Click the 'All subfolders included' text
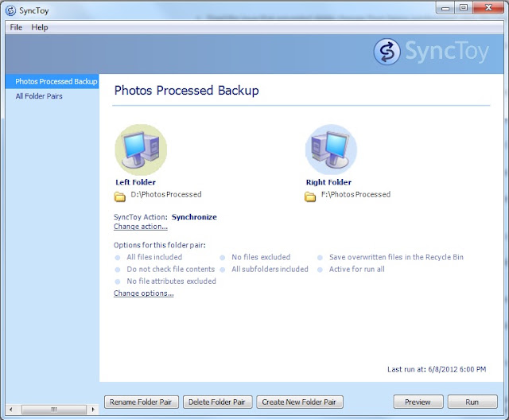Screen dimensions: 509x420 point(270,269)
